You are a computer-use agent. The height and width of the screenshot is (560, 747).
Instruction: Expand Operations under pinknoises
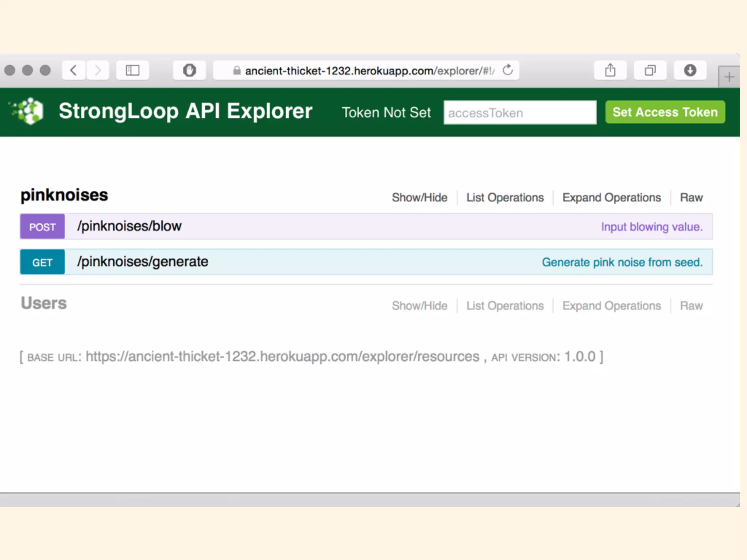(x=611, y=198)
